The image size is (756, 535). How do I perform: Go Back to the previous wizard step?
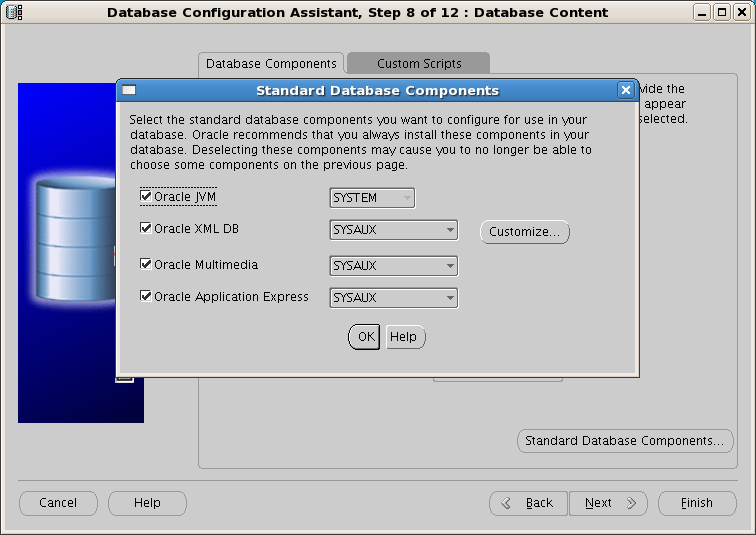pyautogui.click(x=529, y=503)
